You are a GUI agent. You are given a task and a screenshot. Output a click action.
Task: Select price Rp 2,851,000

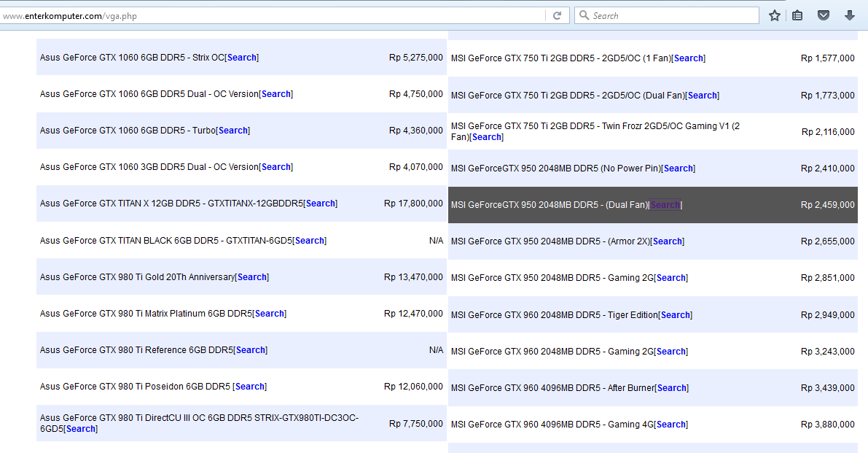tap(828, 278)
